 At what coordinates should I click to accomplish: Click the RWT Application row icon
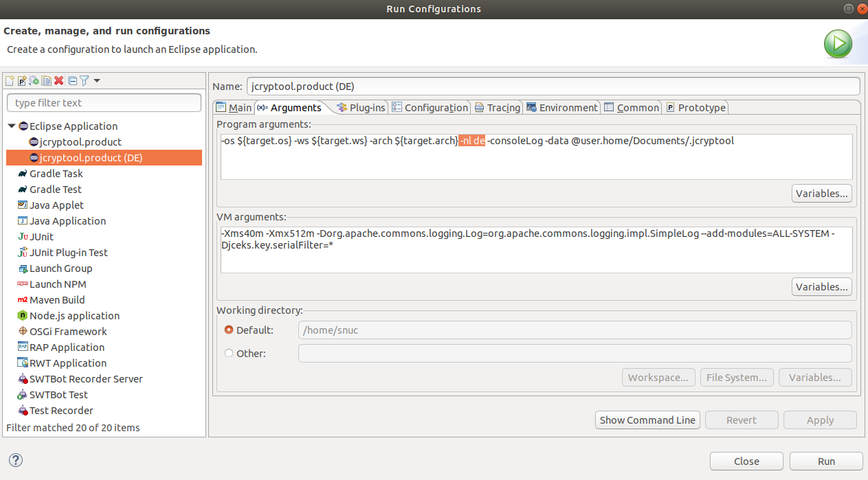[23, 363]
